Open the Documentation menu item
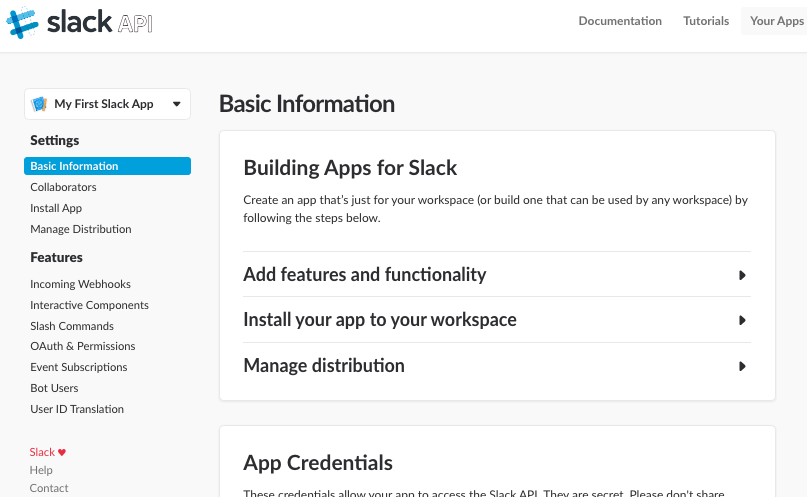This screenshot has height=497, width=807. point(620,21)
